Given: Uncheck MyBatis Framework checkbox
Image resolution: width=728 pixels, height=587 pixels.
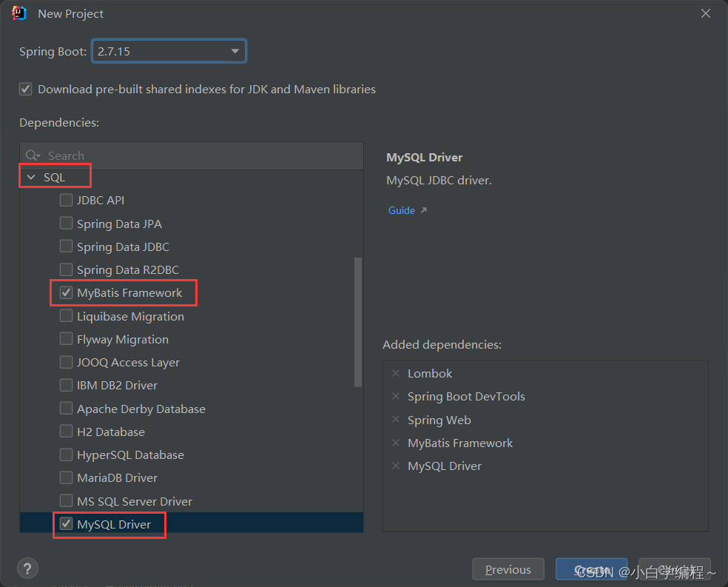Looking at the screenshot, I should (x=66, y=292).
